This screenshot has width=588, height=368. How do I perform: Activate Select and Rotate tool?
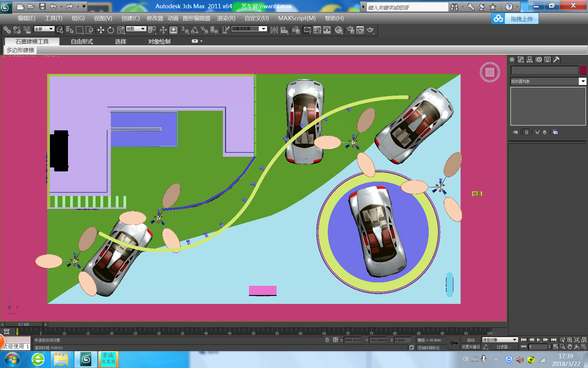coord(111,30)
